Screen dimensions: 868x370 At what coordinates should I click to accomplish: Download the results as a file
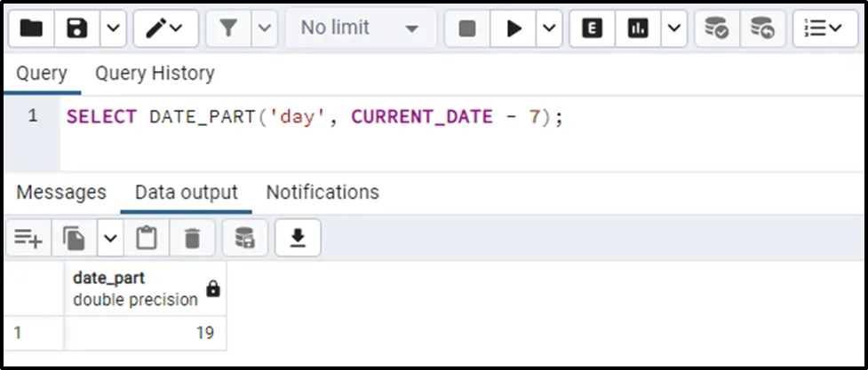[x=298, y=237]
